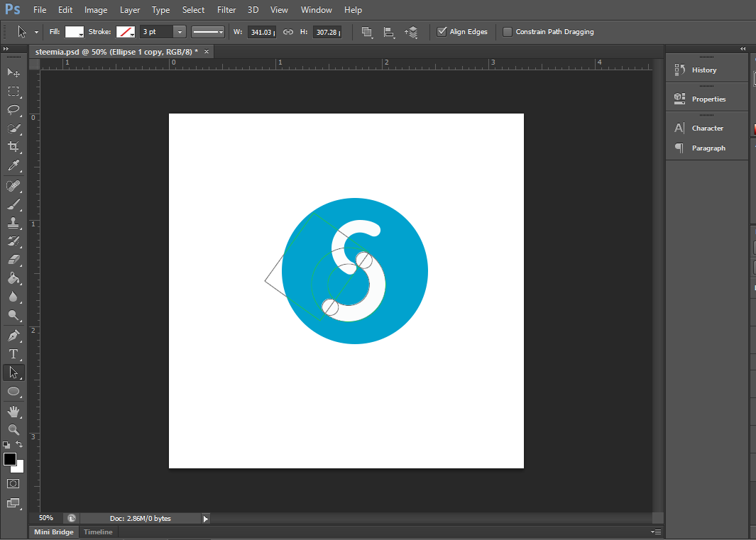Select the Dodge tool

pos(13,315)
